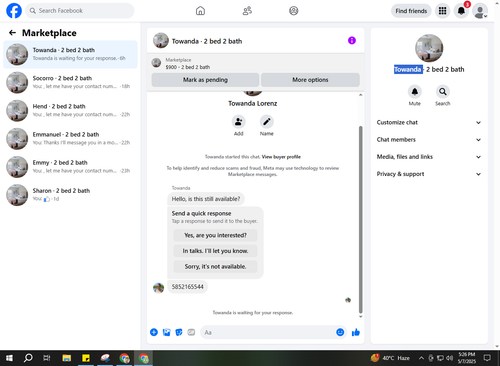The image size is (500, 366).
Task: Attach a photo in message composer
Action: coord(166,332)
